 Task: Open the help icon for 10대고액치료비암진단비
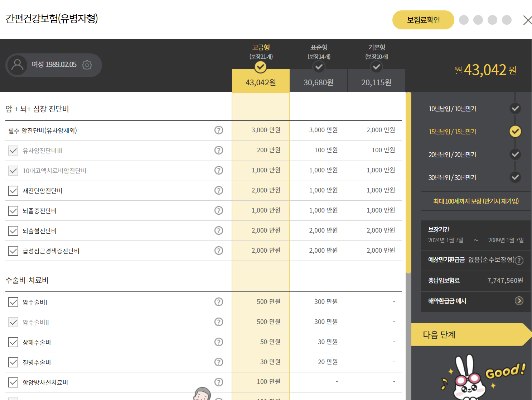click(x=219, y=170)
